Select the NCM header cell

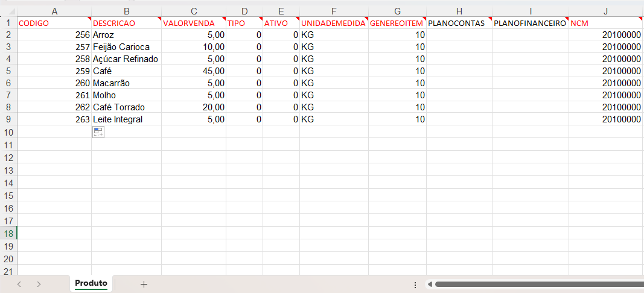(x=605, y=23)
